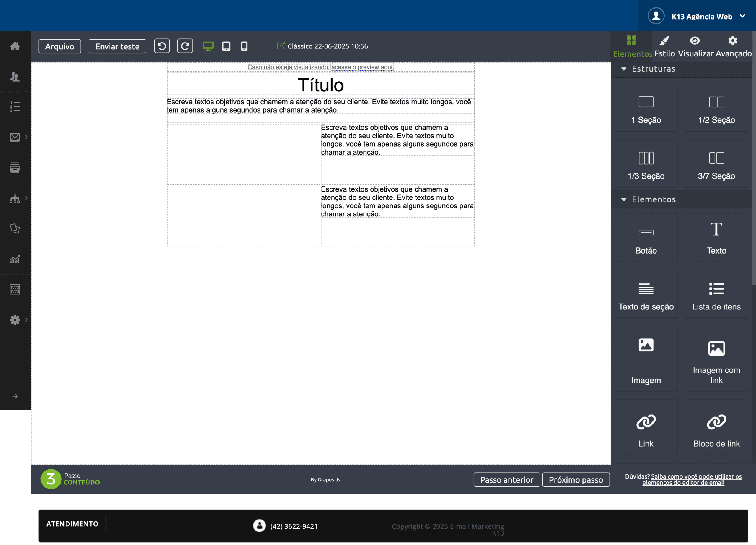Select the 1 Seção structure block
The width and height of the screenshot is (756, 545).
(646, 107)
